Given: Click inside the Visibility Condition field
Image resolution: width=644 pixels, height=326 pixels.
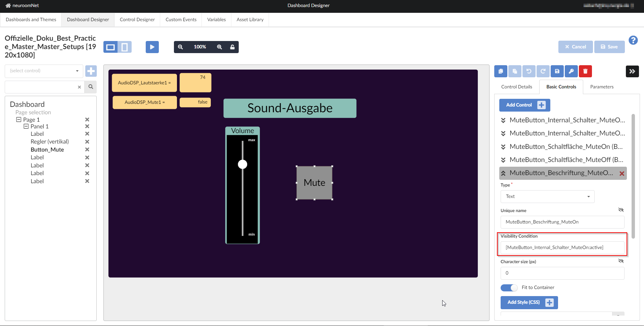Looking at the screenshot, I should [x=562, y=247].
